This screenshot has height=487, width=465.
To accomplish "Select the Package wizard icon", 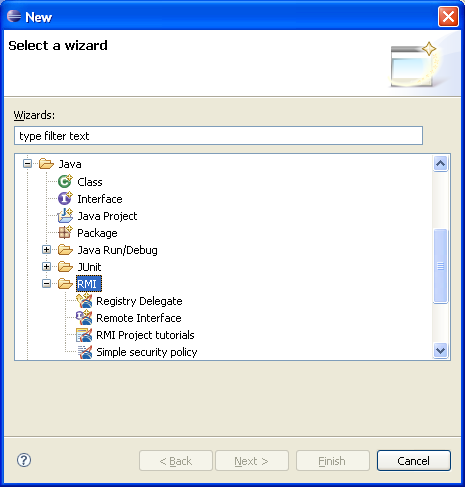I will (x=65, y=233).
